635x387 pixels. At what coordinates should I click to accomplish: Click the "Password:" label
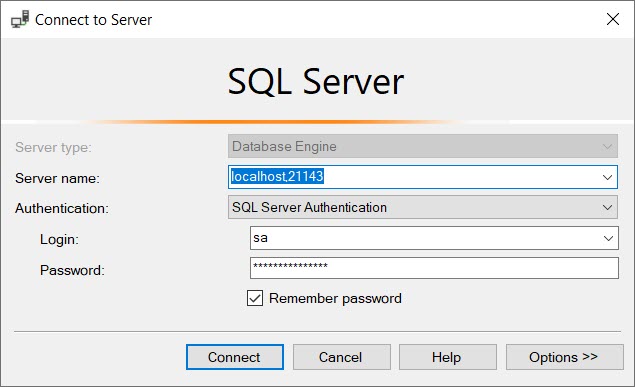click(x=72, y=270)
